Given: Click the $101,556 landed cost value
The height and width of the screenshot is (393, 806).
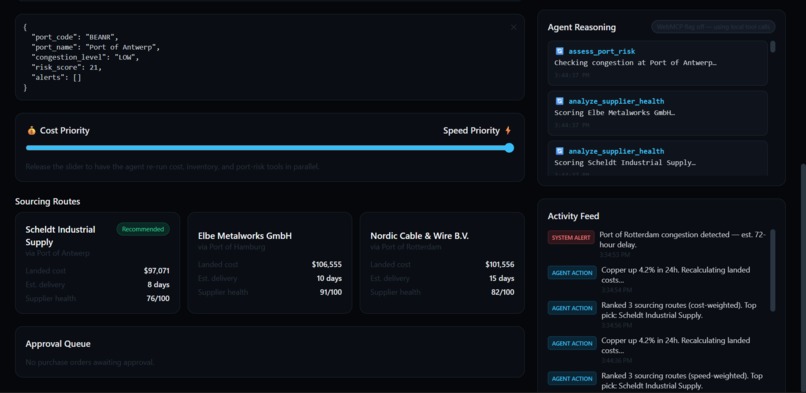Looking at the screenshot, I should coord(499,265).
